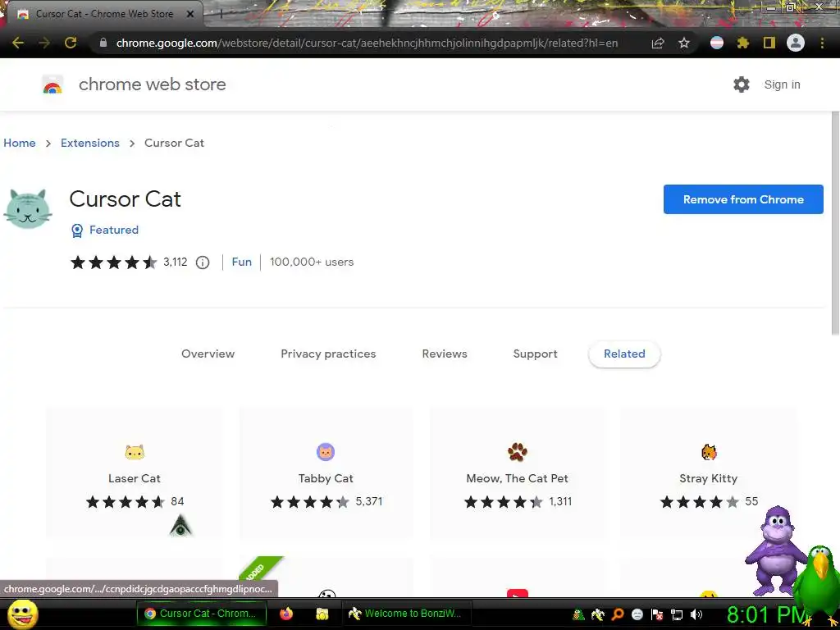This screenshot has width=840, height=630.
Task: Switch to the Reviews tab
Action: coord(445,354)
